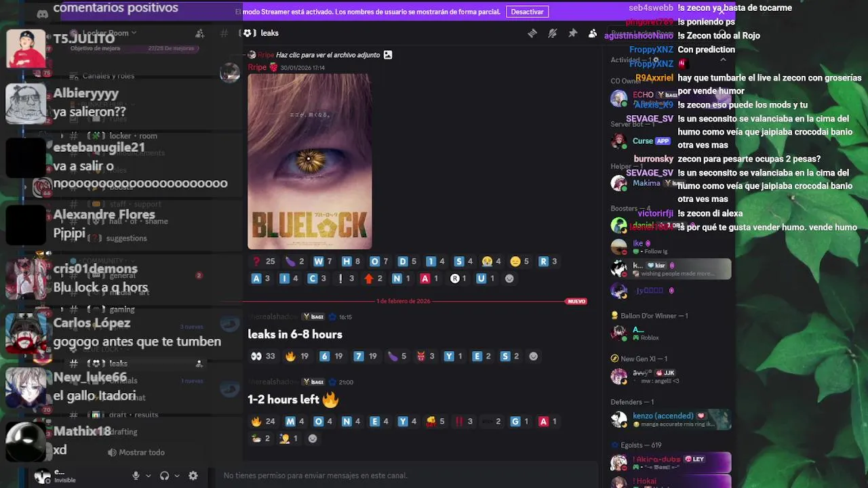Screen dimensions: 868x488
Task: Open headphone output options arrow
Action: 176,476
